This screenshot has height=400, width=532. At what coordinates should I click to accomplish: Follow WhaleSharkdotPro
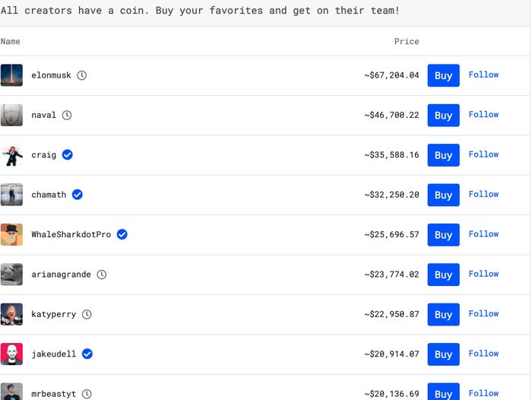point(483,234)
